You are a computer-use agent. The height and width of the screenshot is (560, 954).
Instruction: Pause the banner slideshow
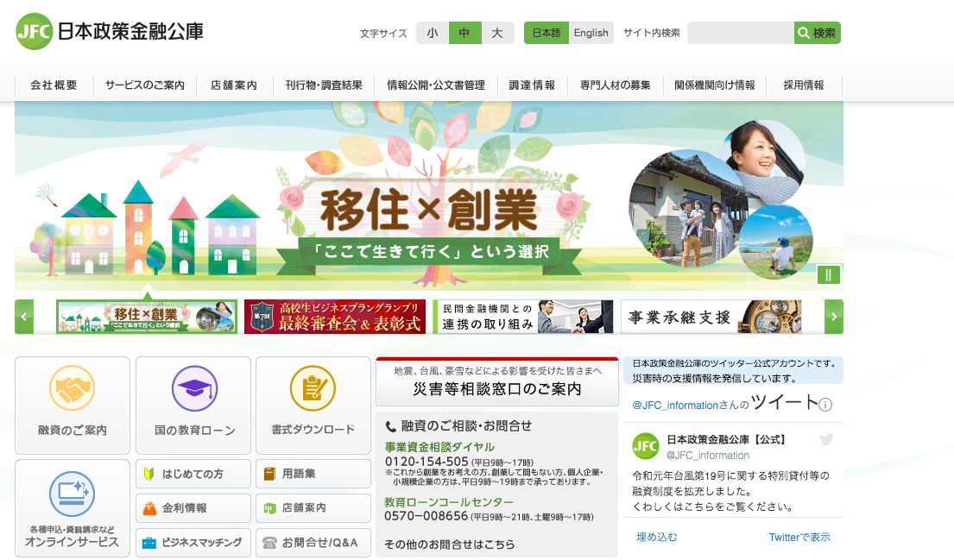click(x=829, y=275)
